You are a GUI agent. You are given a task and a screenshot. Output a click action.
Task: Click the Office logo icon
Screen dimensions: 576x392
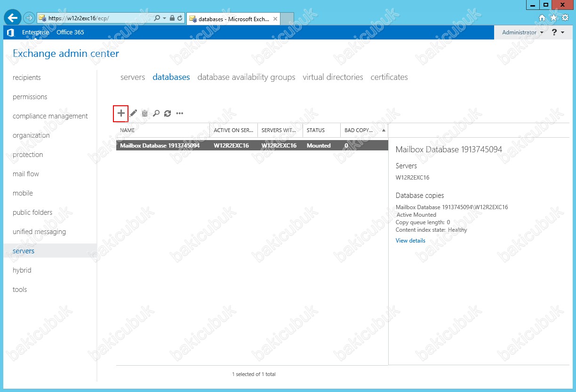tap(11, 32)
